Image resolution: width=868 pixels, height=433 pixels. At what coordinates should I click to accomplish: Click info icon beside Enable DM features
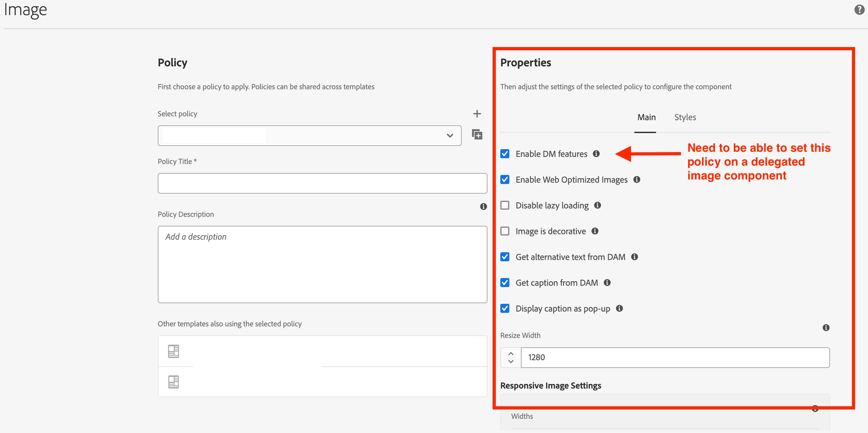point(596,154)
